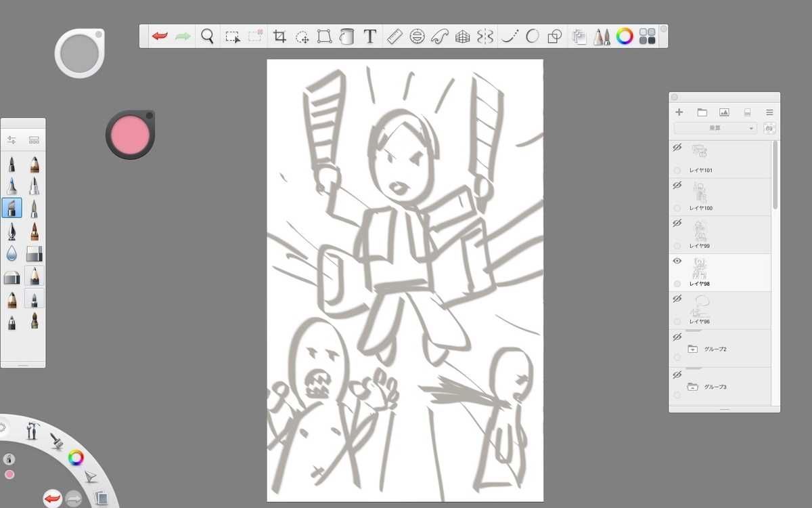Show layer レイヤ101
Screen dimensions: 812x508
tap(677, 147)
